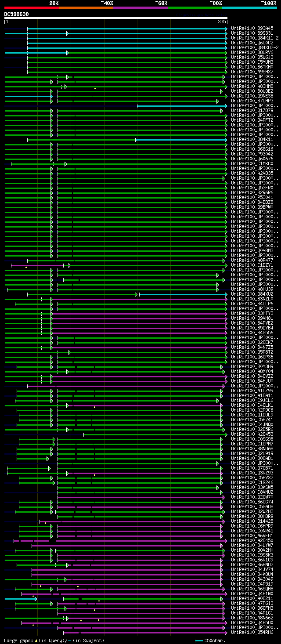
Task: Select label UniRef100_Q28EK7
Action: click(x=252, y=342)
